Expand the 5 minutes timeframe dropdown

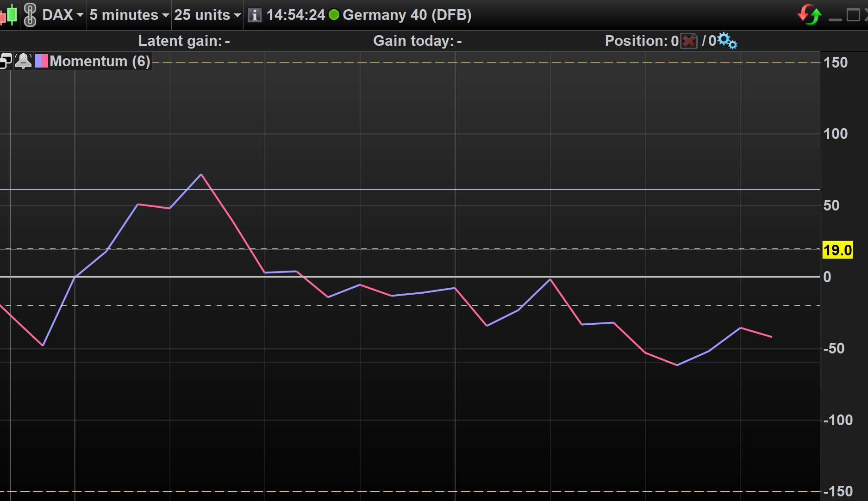coord(129,15)
